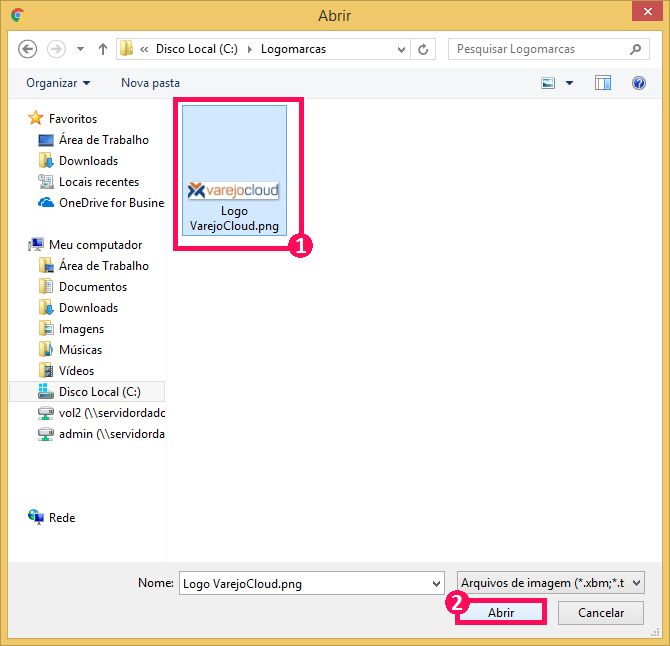Open Rede in the navigation pane
The image size is (670, 646).
click(61, 518)
